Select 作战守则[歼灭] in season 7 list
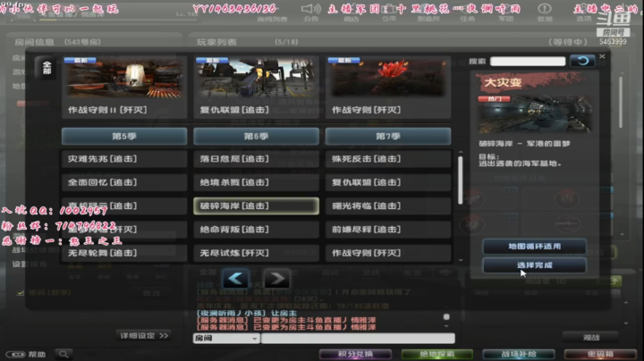The width and height of the screenshot is (644, 361). 388,253
